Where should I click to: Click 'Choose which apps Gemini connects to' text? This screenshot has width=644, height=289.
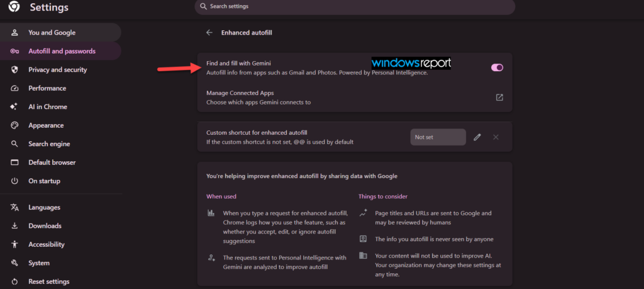[258, 102]
